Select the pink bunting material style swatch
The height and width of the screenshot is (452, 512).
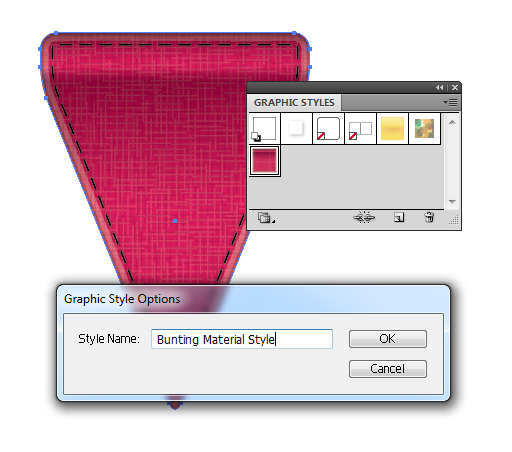tap(265, 161)
